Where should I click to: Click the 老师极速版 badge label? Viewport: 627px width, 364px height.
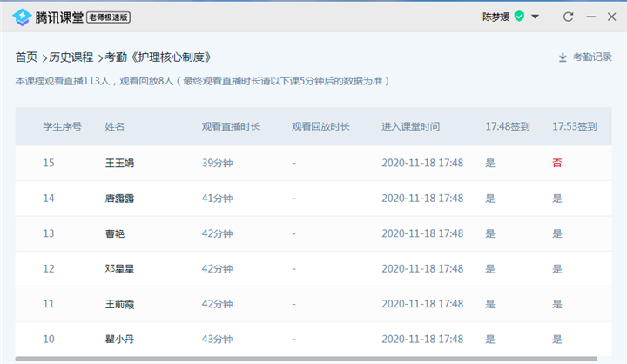click(108, 17)
